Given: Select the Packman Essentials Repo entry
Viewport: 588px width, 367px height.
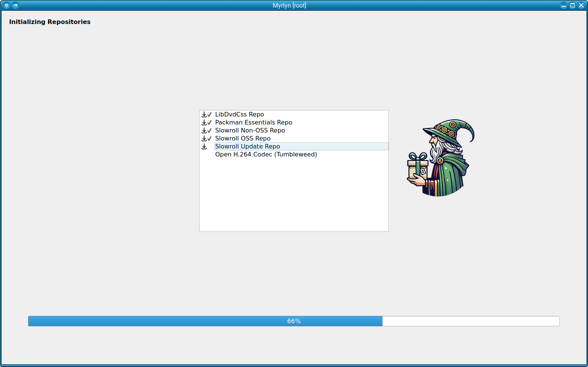Looking at the screenshot, I should point(254,122).
